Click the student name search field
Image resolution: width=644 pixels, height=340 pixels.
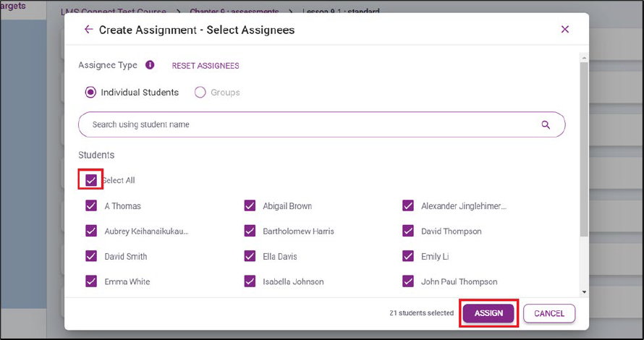(x=311, y=124)
